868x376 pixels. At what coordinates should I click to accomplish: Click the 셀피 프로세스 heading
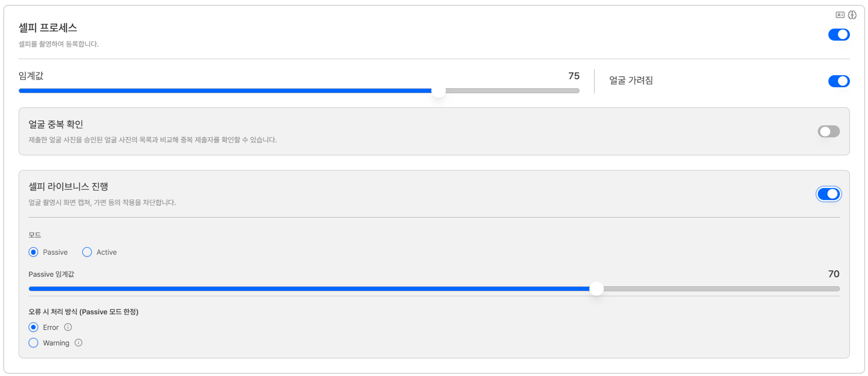(x=48, y=28)
